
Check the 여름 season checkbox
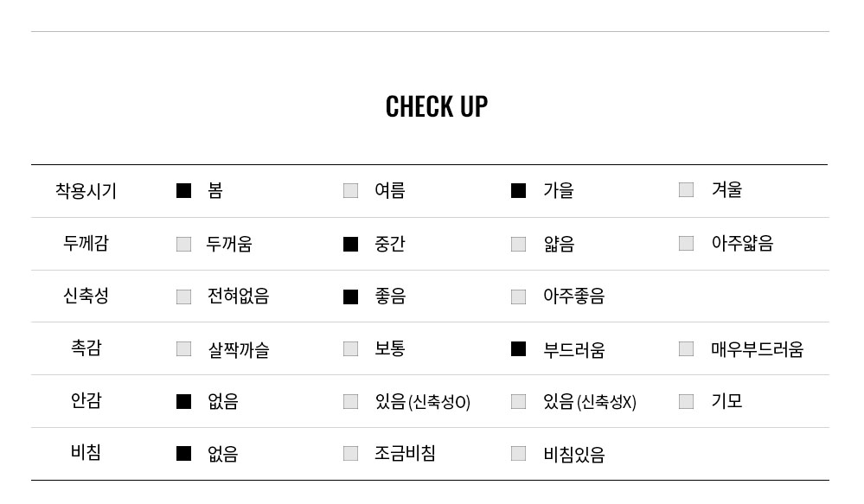pyautogui.click(x=350, y=190)
